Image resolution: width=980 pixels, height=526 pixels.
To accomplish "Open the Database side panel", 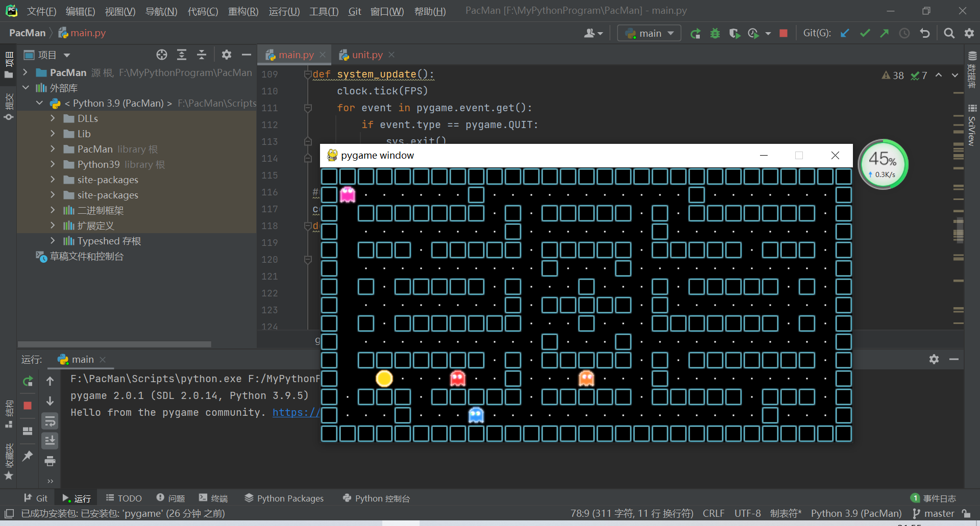I will [972, 69].
